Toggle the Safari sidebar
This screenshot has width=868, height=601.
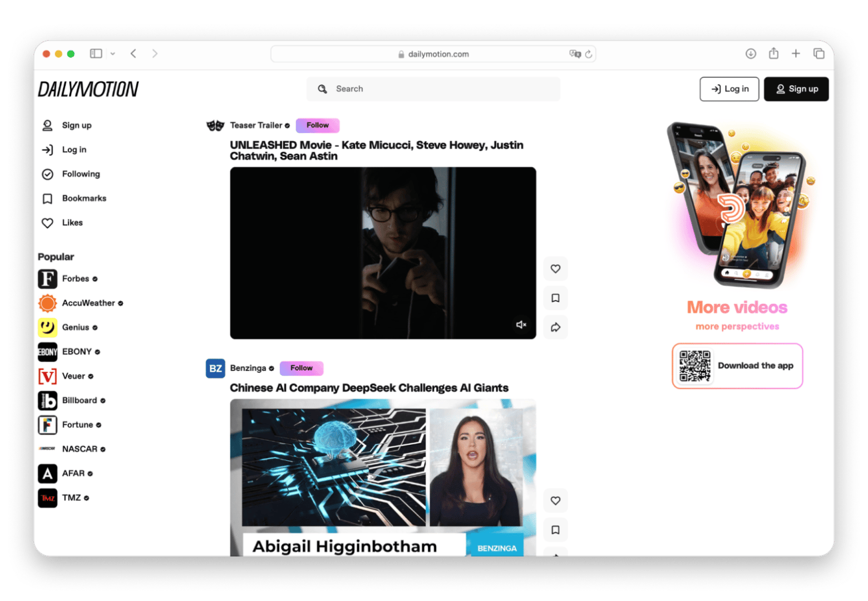(96, 53)
